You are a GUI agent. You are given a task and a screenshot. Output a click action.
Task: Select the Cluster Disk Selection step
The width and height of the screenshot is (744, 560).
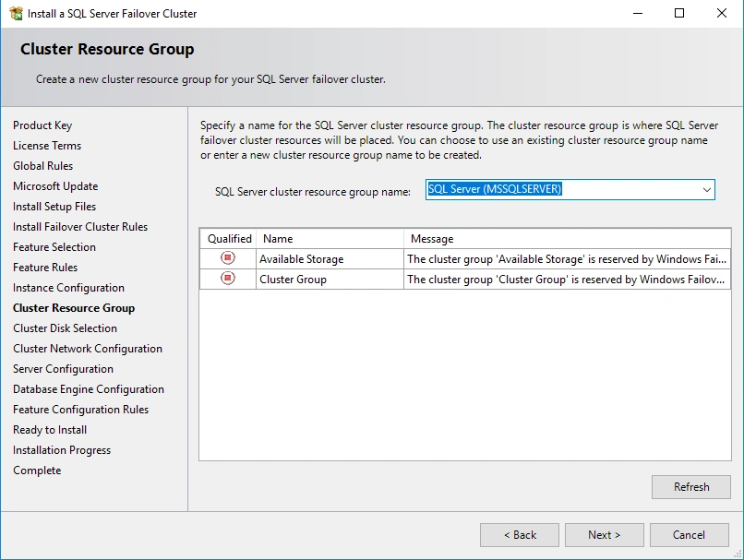(x=65, y=328)
